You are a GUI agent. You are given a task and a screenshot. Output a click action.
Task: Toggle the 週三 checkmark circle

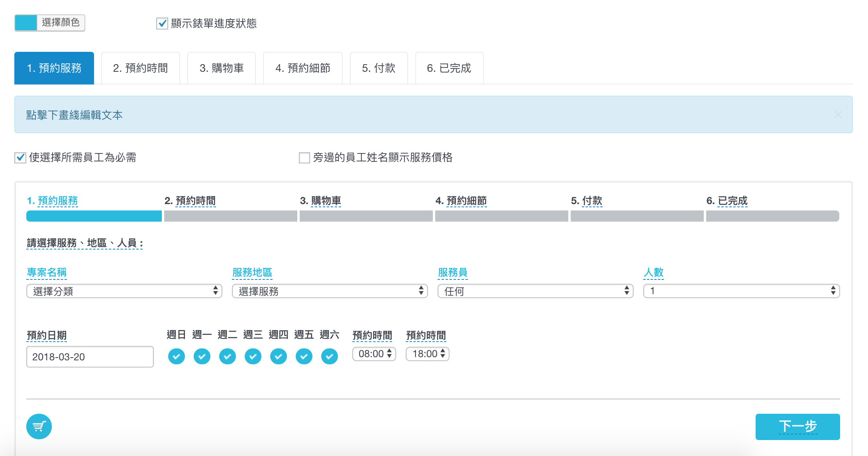pos(253,356)
